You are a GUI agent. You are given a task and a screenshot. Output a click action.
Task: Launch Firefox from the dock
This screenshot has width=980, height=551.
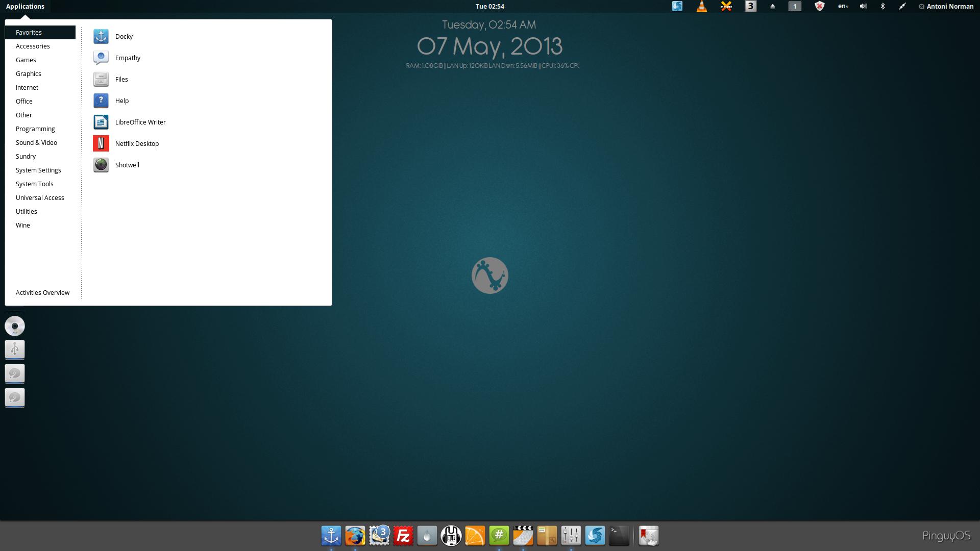click(x=355, y=536)
